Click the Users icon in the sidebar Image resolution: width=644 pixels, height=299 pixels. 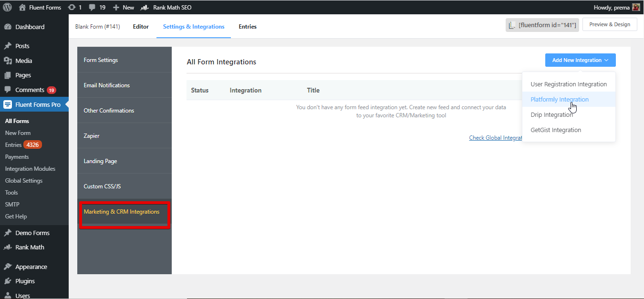pos(8,296)
